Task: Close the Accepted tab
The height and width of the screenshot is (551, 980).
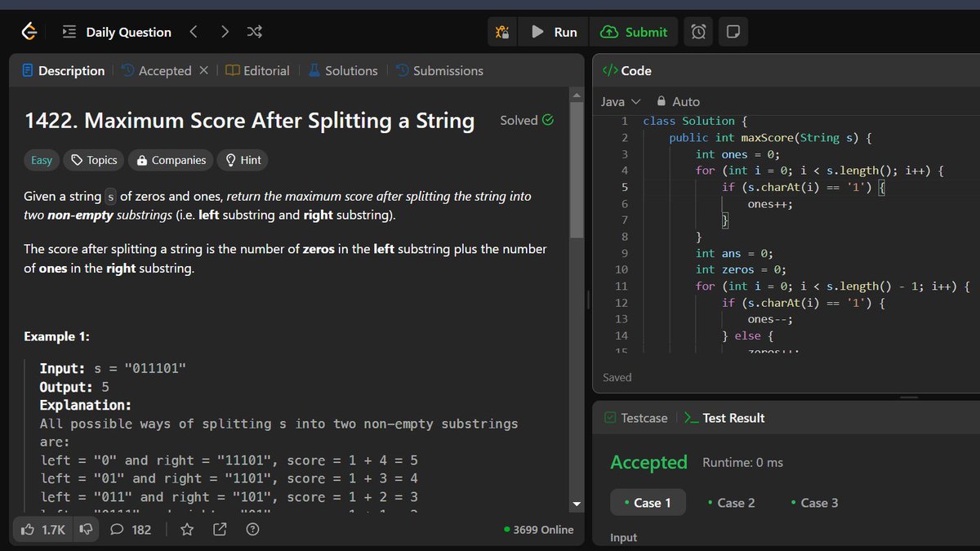Action: (x=203, y=71)
